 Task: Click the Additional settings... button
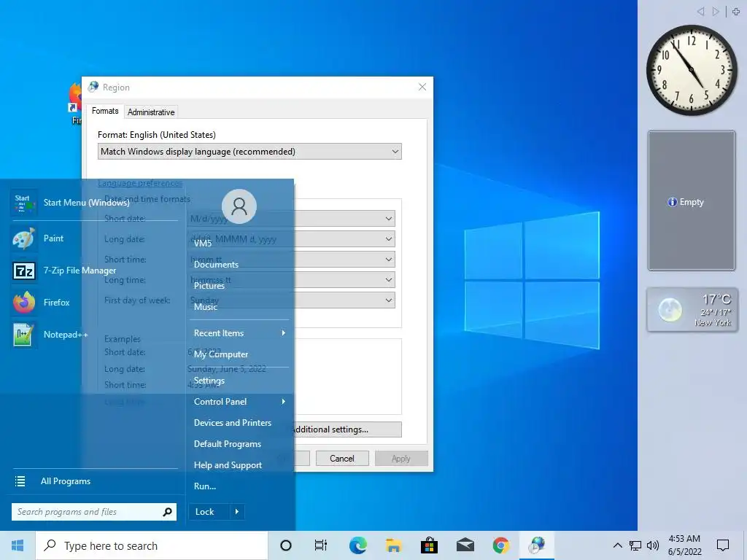coord(347,429)
